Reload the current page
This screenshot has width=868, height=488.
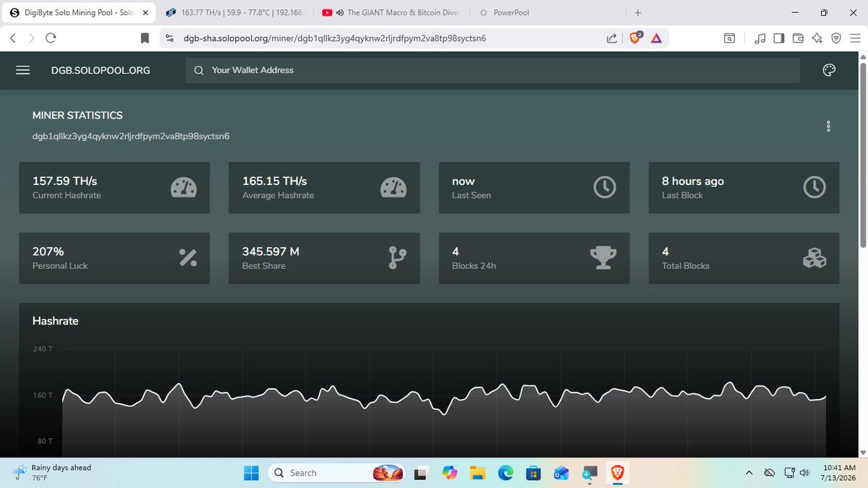[51, 38]
